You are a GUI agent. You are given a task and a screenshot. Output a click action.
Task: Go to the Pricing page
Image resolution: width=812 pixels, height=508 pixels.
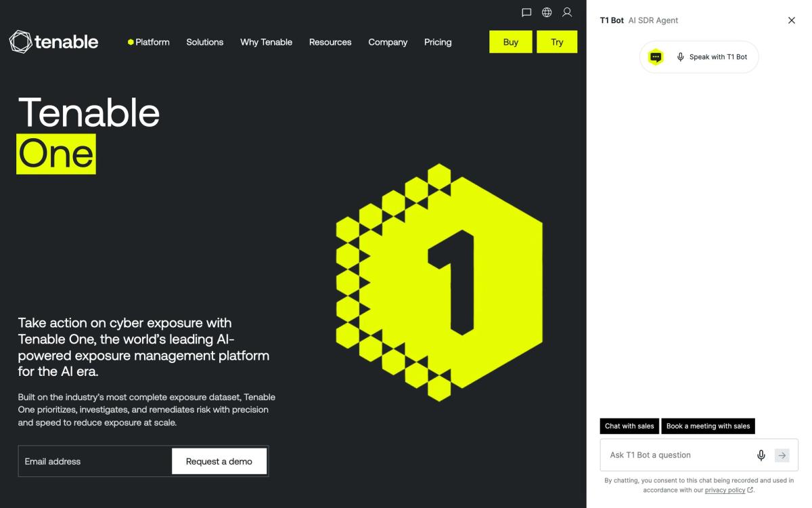(x=438, y=42)
